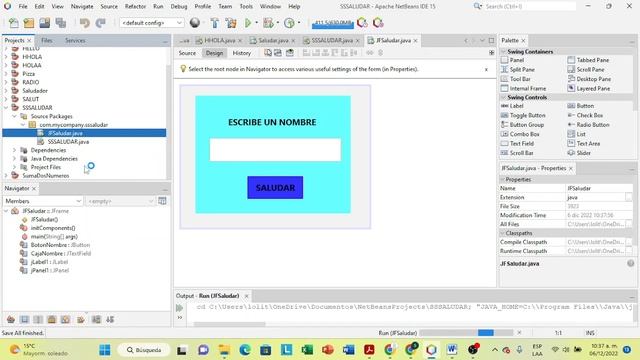Image resolution: width=640 pixels, height=360 pixels.
Task: Switch to the Services tab
Action: [75, 40]
